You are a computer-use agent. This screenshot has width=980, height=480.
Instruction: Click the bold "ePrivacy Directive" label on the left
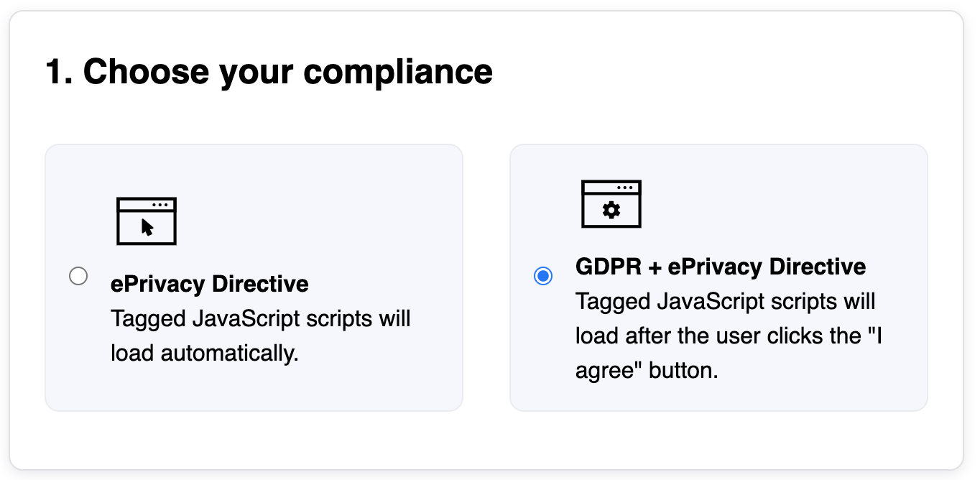point(209,284)
